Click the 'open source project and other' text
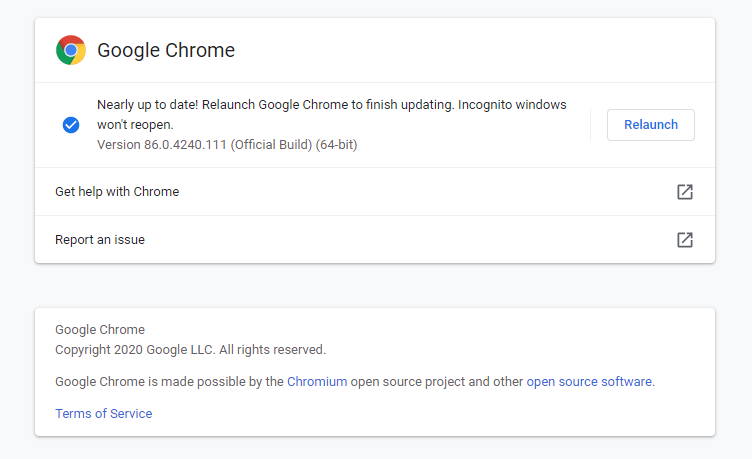 coord(437,382)
